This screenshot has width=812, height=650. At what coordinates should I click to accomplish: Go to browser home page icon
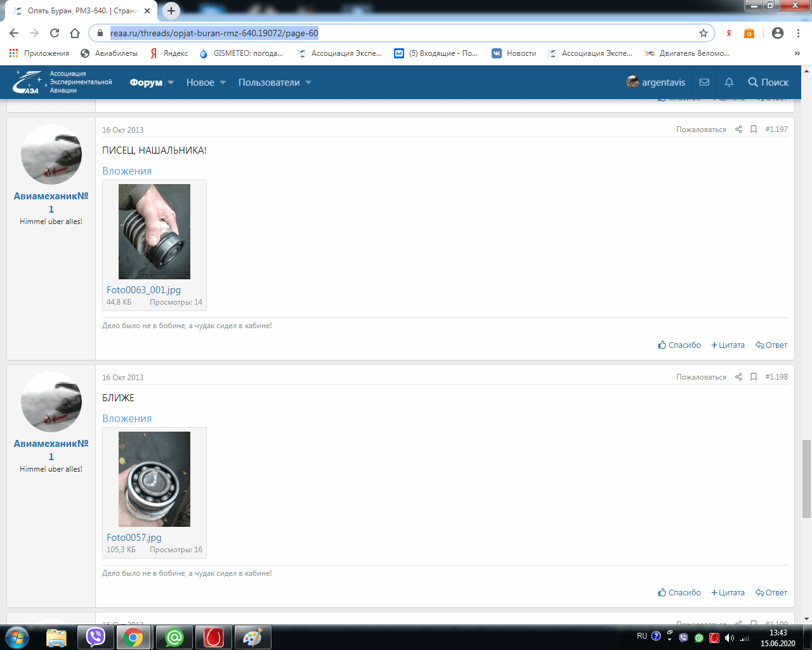75,33
